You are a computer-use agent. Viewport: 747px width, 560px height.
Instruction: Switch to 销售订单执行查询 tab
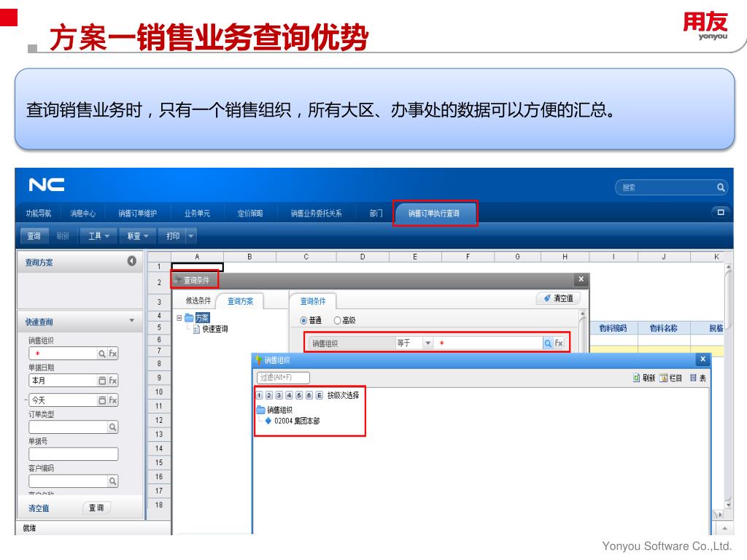click(434, 214)
